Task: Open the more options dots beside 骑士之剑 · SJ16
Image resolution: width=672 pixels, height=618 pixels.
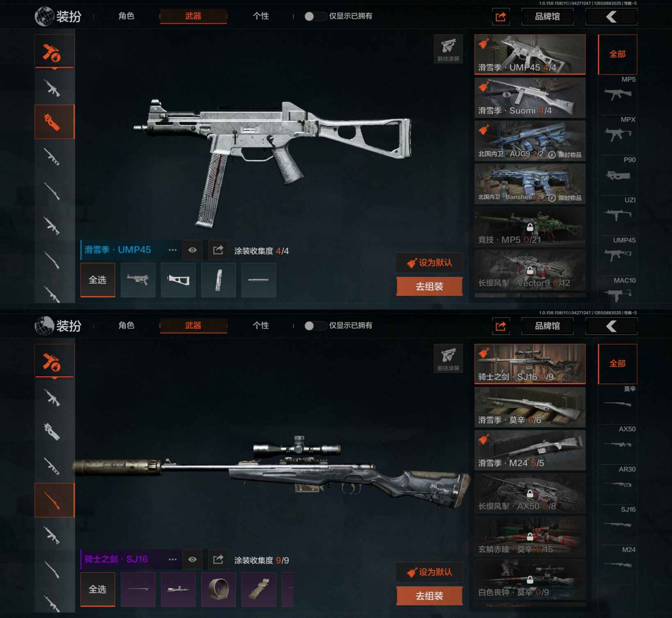Action: point(172,559)
